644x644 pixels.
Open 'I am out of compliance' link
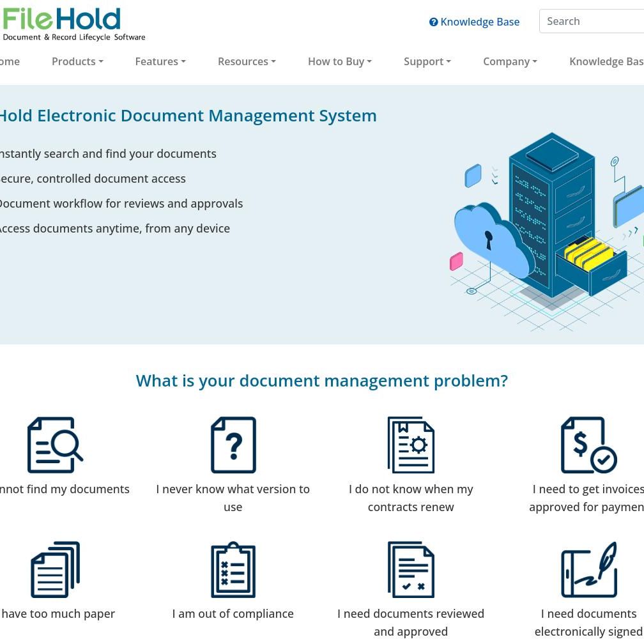233,613
